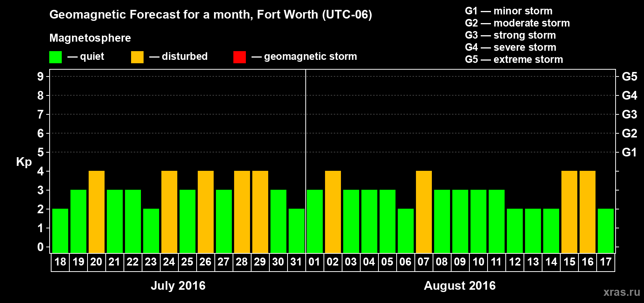Screen dimensions: 644x303
Task: Click legend text 'G4 — severe storm'
Action: tap(511, 47)
